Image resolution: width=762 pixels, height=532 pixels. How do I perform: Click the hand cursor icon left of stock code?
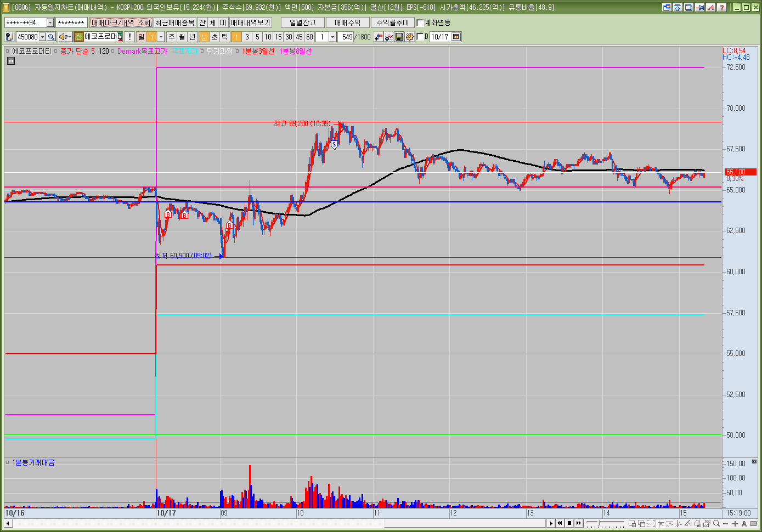tap(10, 37)
